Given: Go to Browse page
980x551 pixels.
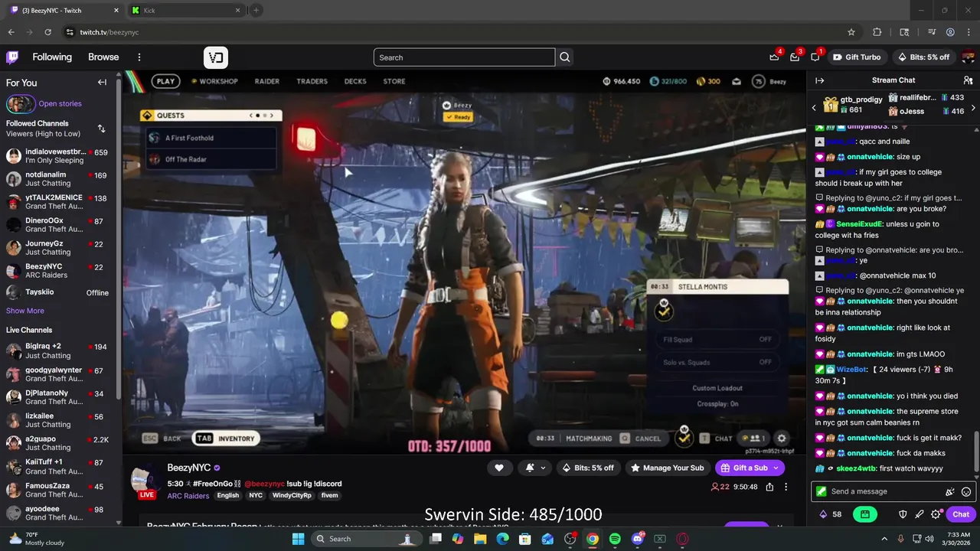Looking at the screenshot, I should click(103, 57).
